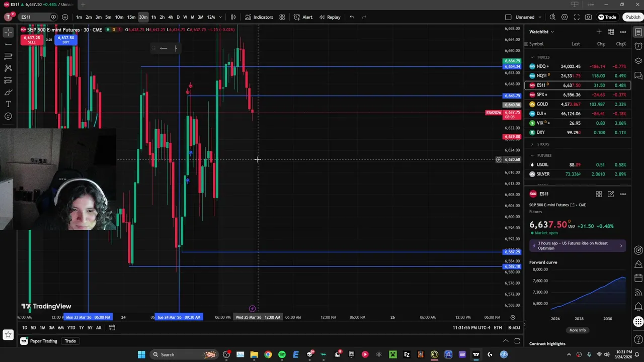The width and height of the screenshot is (644, 362).
Task: Select the brush drawing tool
Action: pos(8,92)
